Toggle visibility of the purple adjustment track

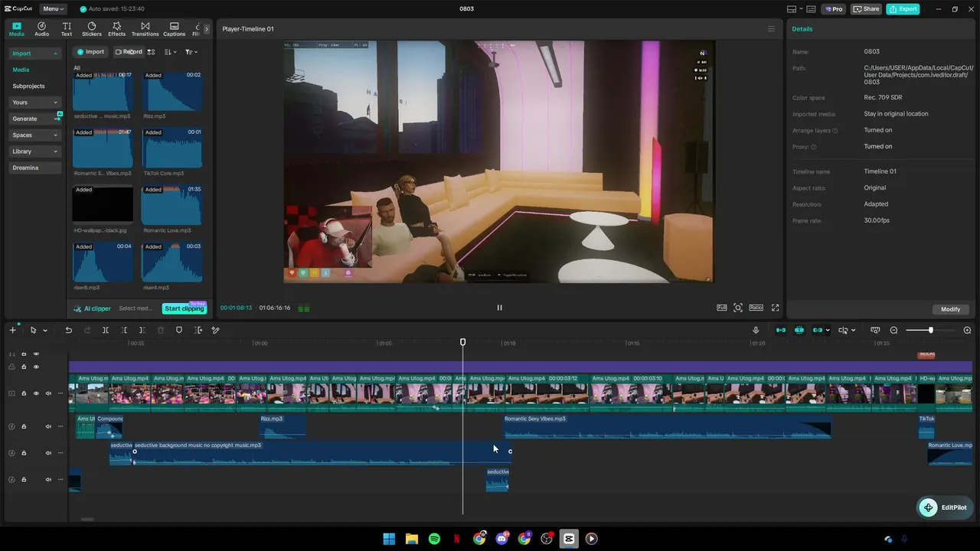(x=36, y=367)
